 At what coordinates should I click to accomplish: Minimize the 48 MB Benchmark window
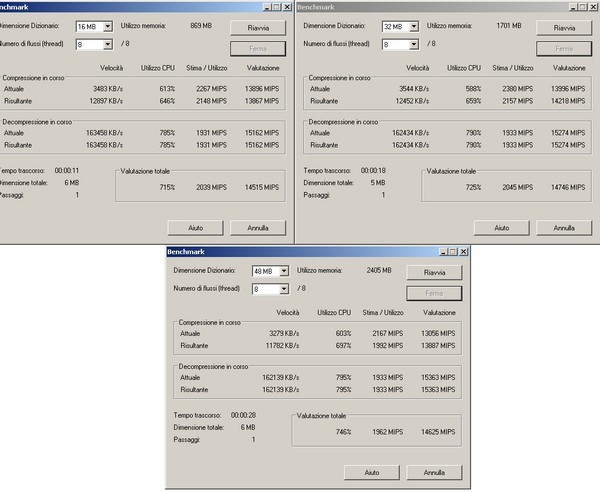click(443, 251)
